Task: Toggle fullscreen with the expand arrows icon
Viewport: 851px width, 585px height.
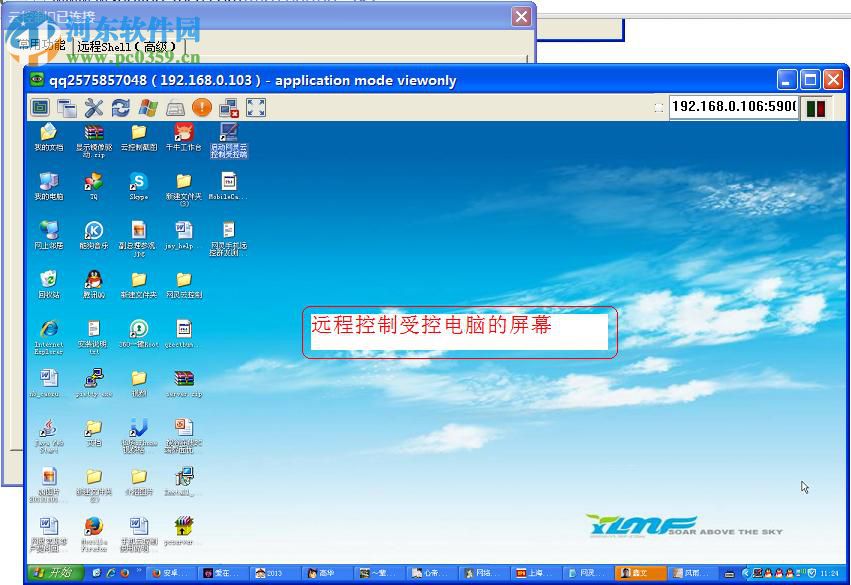Action: pos(256,108)
